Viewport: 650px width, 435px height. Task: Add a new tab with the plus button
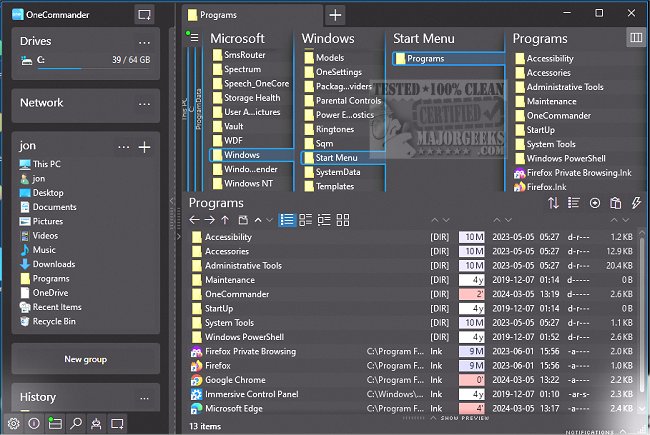click(x=335, y=15)
